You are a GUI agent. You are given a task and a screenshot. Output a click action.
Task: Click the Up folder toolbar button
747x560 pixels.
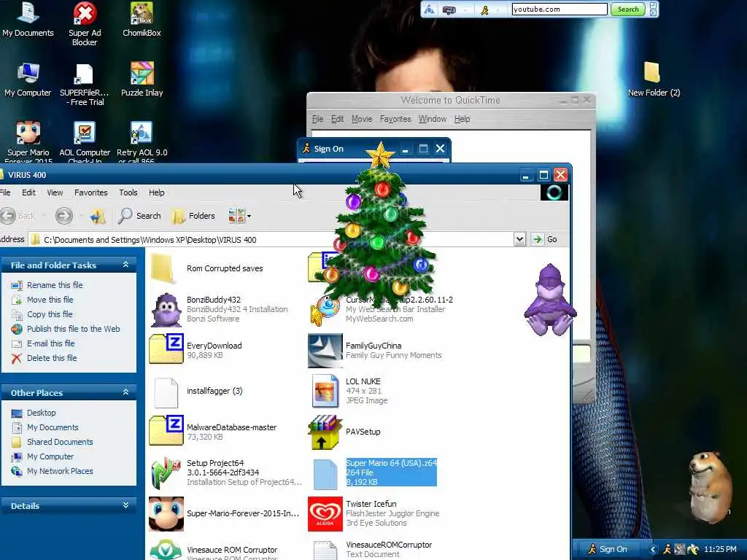click(98, 216)
